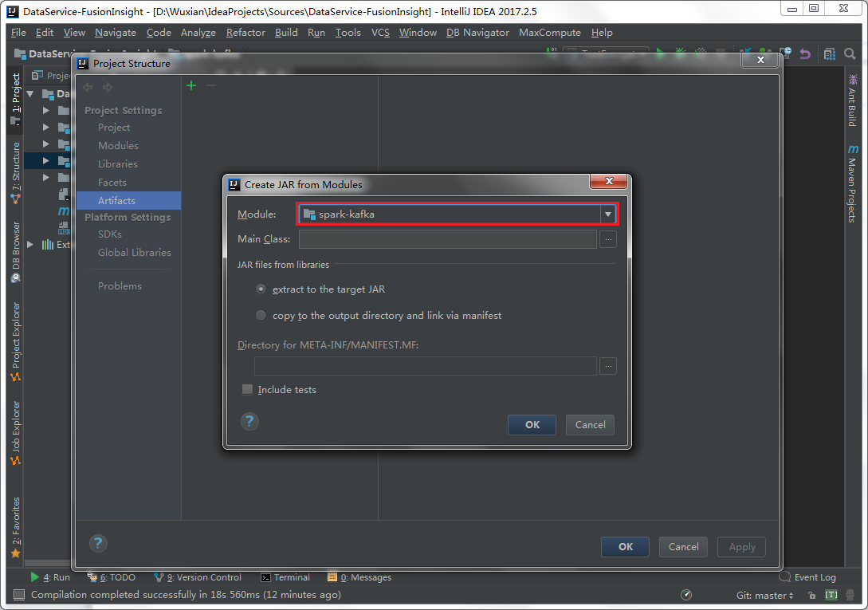Viewport: 868px width, 610px height.
Task: Click the Show History clock icon
Action: [x=785, y=53]
